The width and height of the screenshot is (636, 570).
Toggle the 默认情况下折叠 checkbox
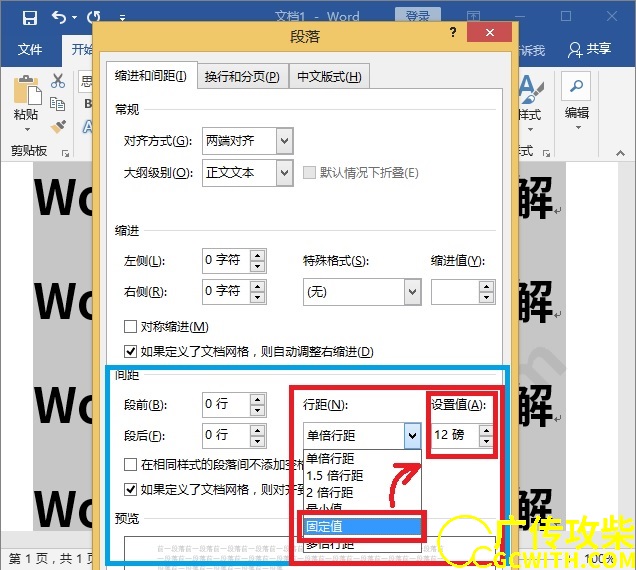coord(309,172)
